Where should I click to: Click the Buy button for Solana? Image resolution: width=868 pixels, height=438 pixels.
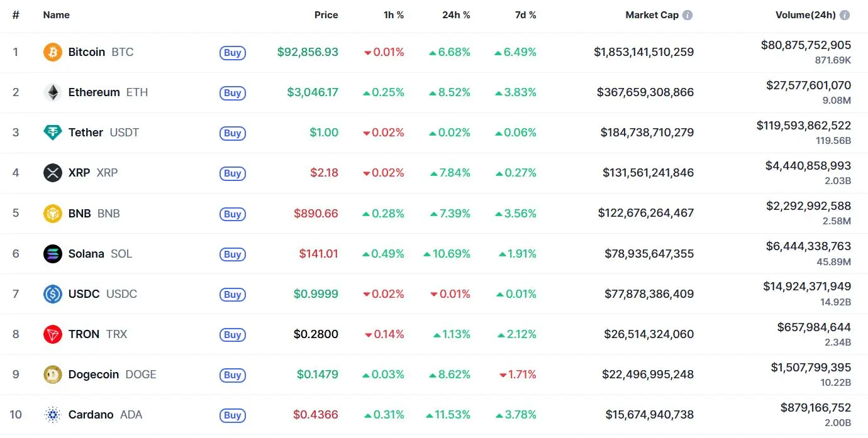click(233, 255)
